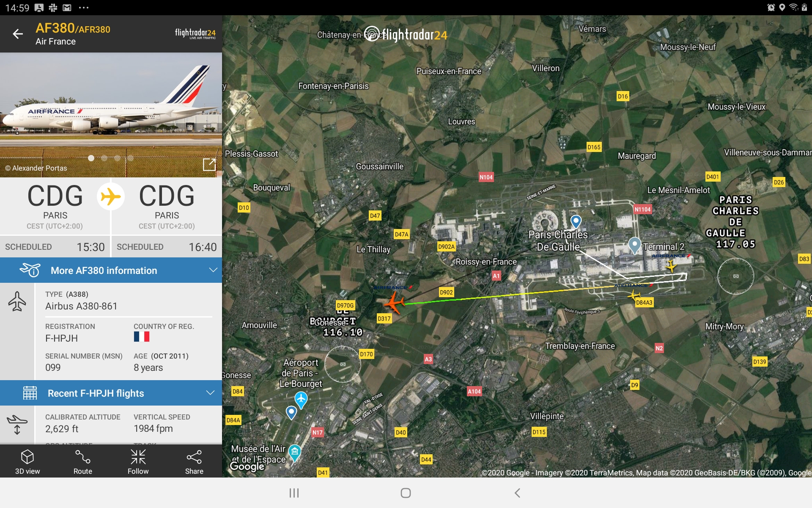Open aircraft photo in external view
Viewport: 812px width, 508px height.
click(209, 164)
